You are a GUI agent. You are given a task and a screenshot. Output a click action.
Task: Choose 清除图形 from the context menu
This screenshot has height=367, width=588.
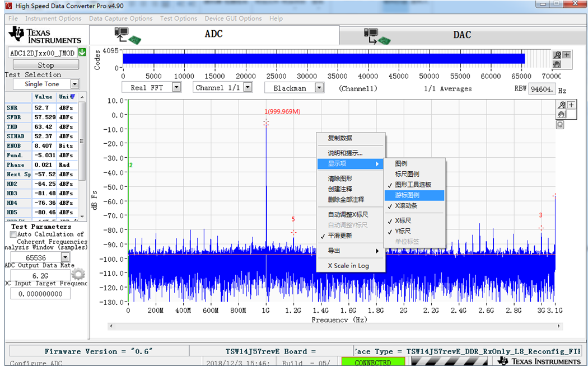tap(351, 178)
